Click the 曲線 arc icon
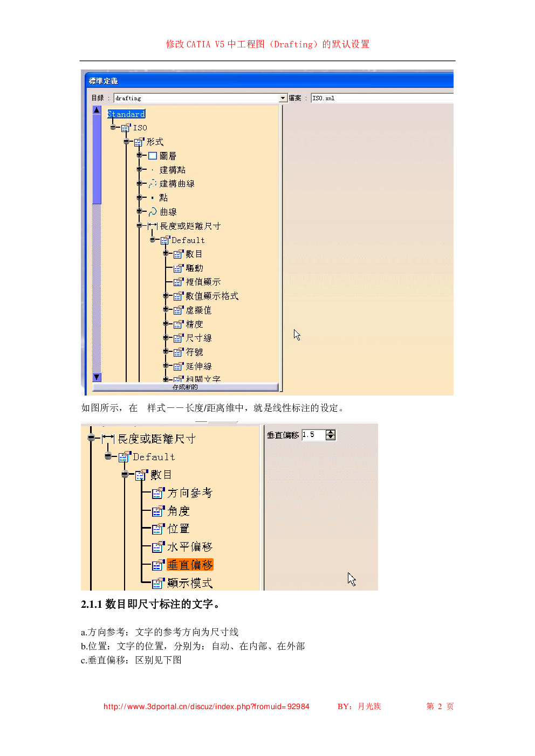 point(153,212)
